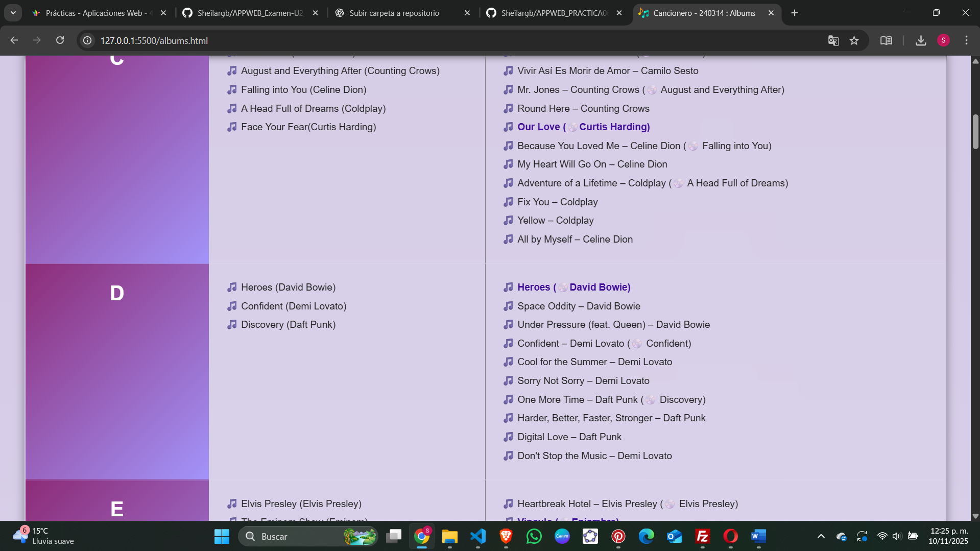Open a new browser tab

pyautogui.click(x=795, y=13)
